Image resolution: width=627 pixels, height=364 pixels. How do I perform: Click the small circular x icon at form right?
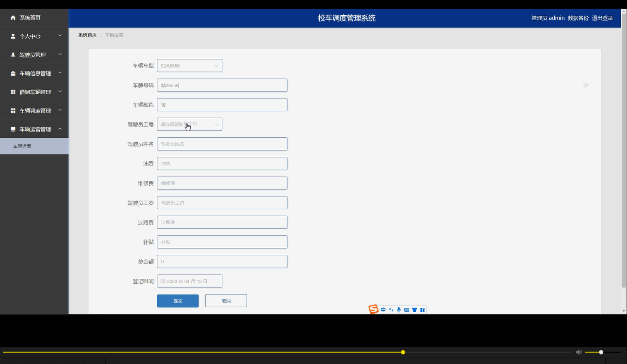tap(586, 85)
